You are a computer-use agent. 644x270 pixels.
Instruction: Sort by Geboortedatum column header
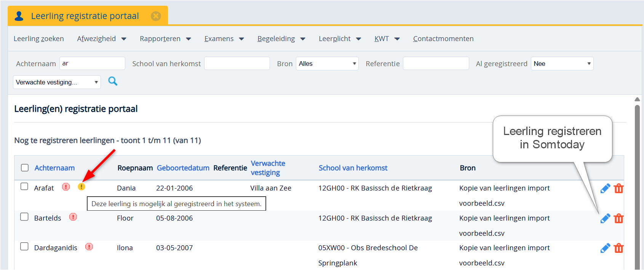click(x=183, y=168)
